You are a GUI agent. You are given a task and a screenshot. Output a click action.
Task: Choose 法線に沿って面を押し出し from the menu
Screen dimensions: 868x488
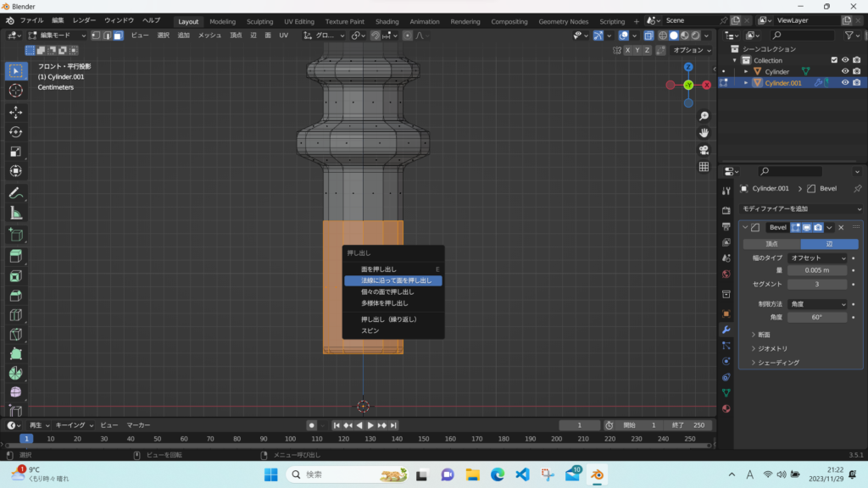(x=396, y=280)
